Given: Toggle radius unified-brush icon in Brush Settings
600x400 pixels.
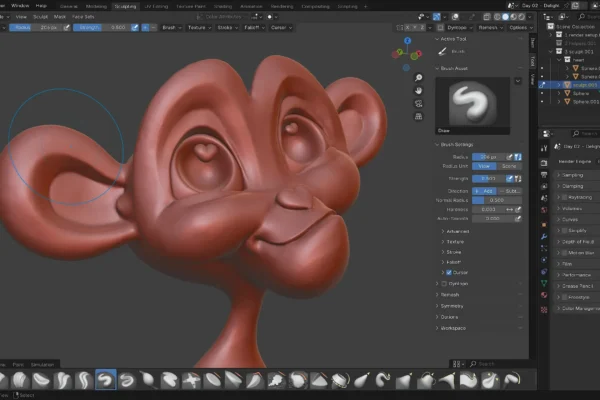Looking at the screenshot, I should click(x=518, y=157).
